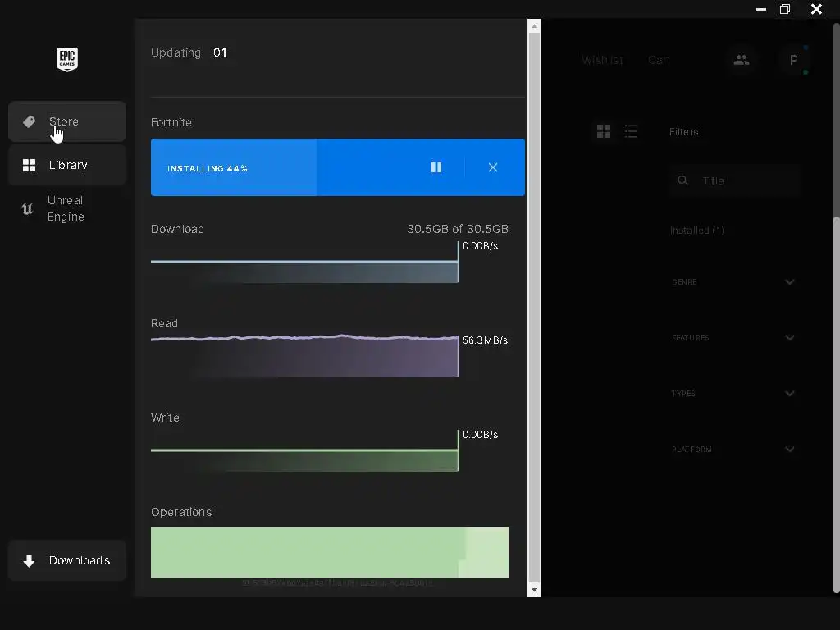Expand the Genre filter
The height and width of the screenshot is (630, 840).
[x=733, y=282]
